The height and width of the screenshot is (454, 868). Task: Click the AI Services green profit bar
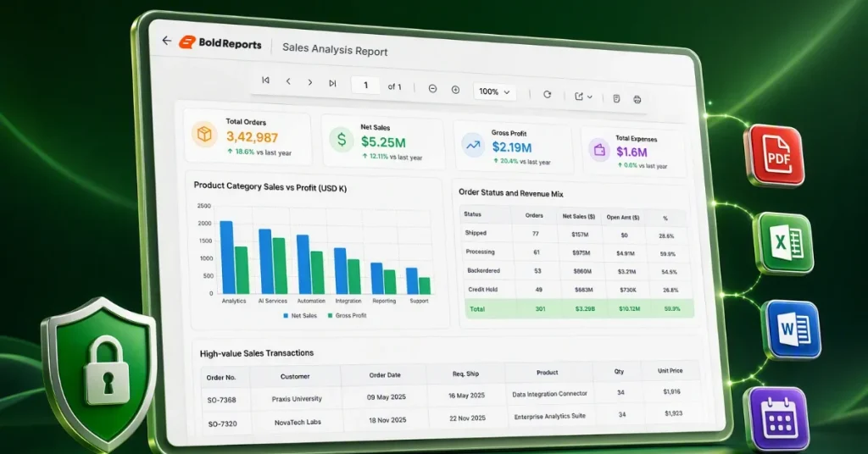(280, 266)
